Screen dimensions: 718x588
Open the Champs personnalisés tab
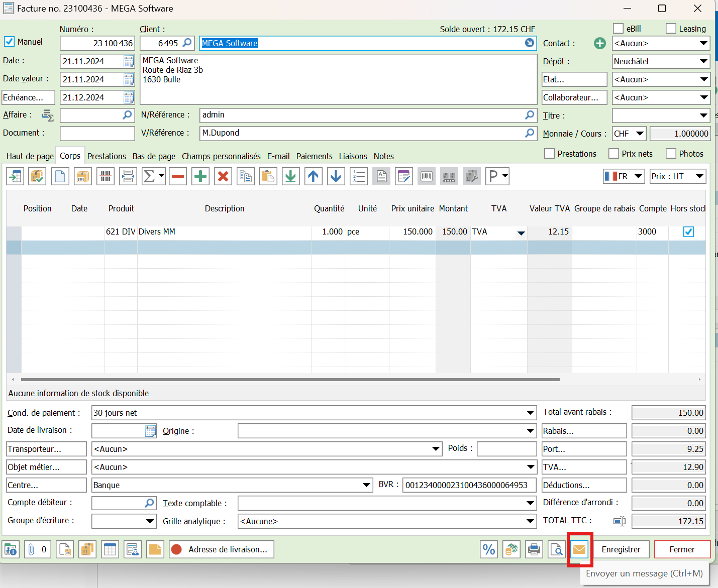[221, 156]
